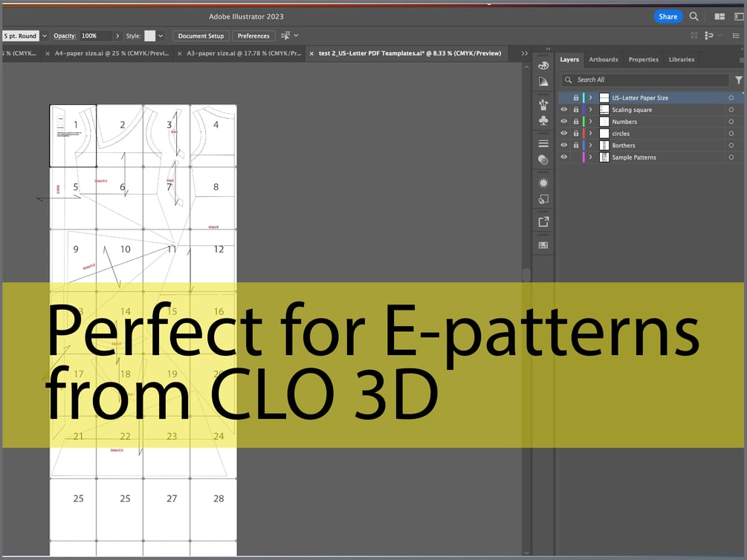Expand the US-Letter Paper Size layer

(x=591, y=97)
